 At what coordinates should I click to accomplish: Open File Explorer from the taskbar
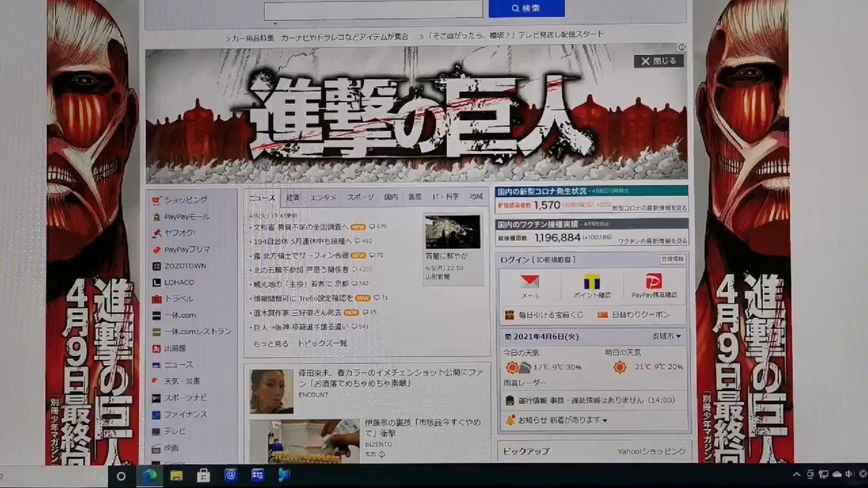coord(176,475)
